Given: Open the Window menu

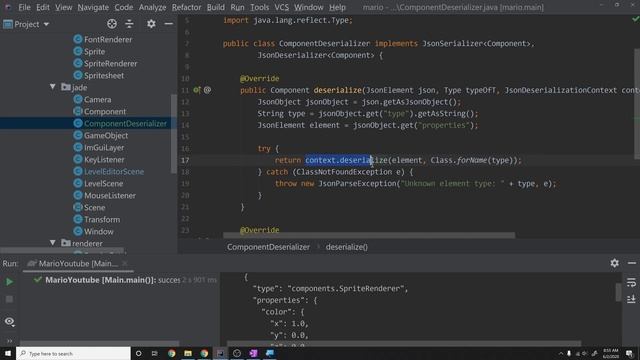Looking at the screenshot, I should point(309,7).
